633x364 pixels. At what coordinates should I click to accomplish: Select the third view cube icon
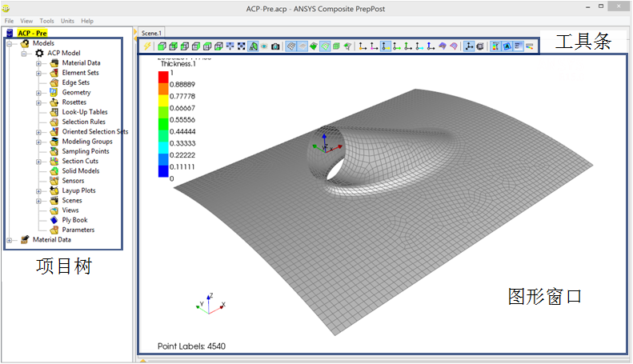[185, 46]
